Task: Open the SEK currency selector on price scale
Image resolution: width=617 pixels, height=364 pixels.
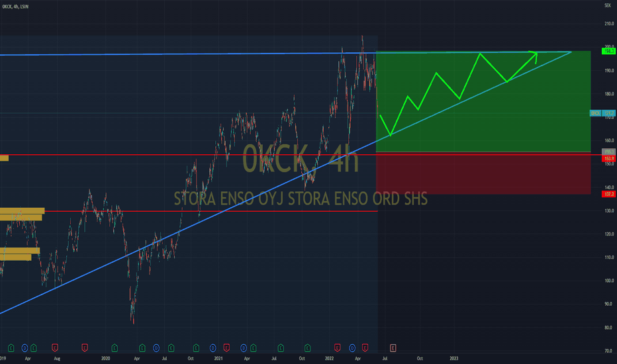Action: (x=608, y=5)
